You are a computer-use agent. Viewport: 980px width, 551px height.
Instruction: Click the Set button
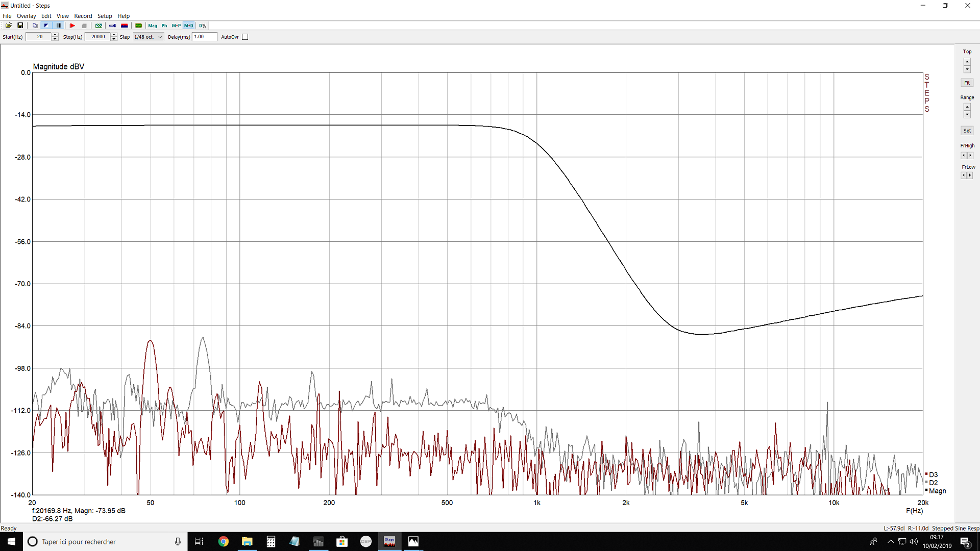pyautogui.click(x=967, y=131)
